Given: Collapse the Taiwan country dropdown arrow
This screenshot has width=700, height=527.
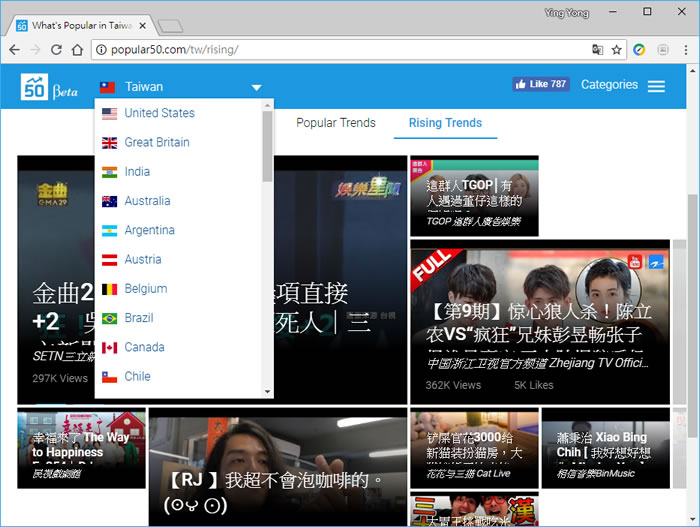Looking at the screenshot, I should 257,88.
